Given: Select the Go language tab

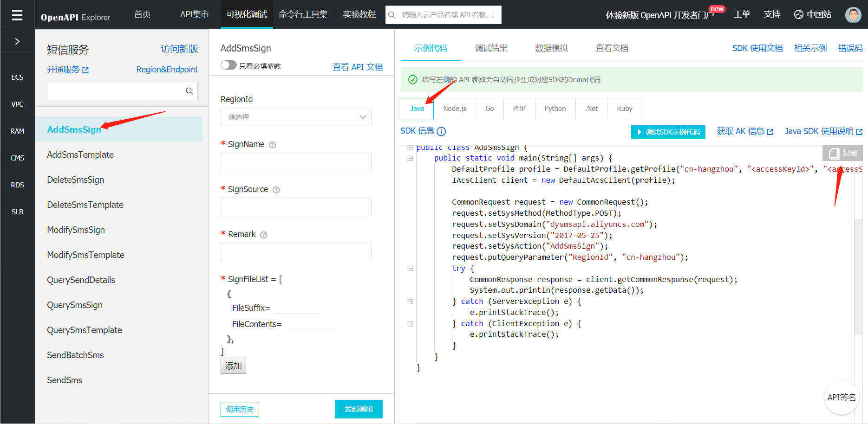Looking at the screenshot, I should [489, 109].
